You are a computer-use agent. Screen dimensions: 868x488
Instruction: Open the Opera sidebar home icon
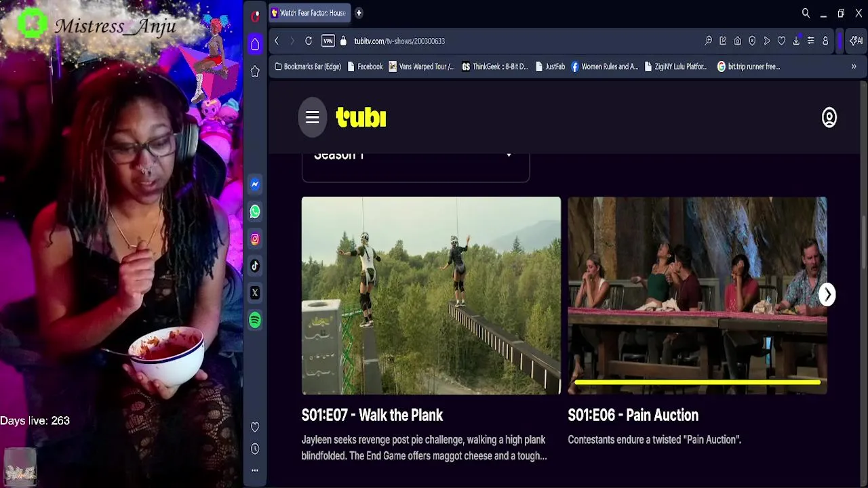[255, 44]
